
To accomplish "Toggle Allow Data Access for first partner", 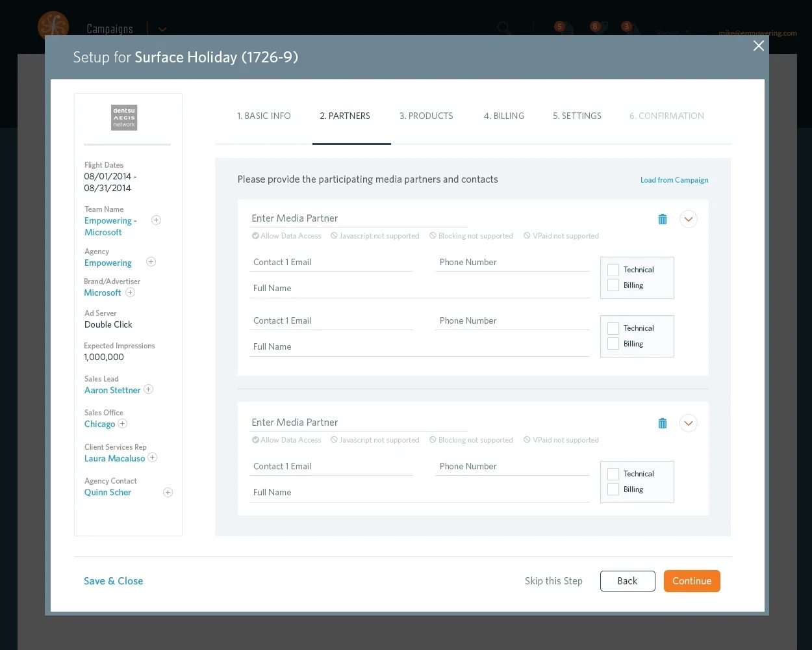I will click(286, 236).
